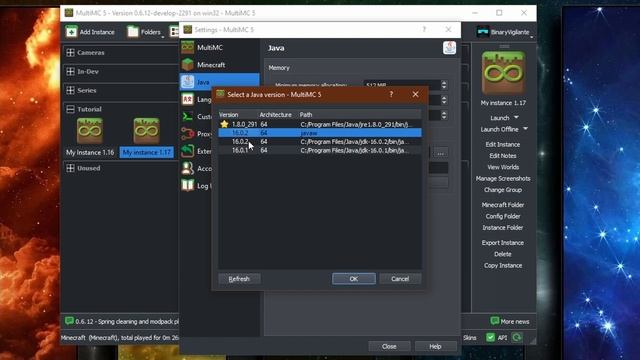Select the starred Java 1.8.0_291 row
Image resolution: width=640 pixels, height=360 pixels.
coord(320,124)
